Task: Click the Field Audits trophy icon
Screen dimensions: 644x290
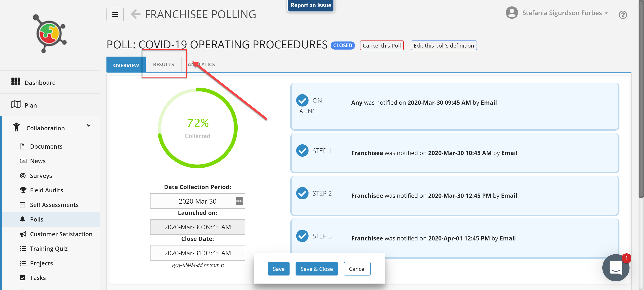Action: coord(23,190)
